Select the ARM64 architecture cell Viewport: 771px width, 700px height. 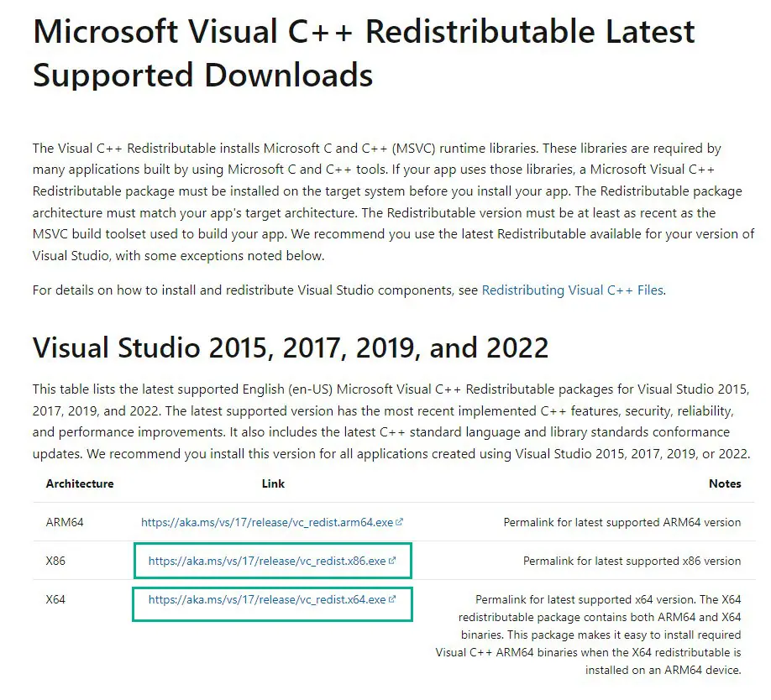65,522
